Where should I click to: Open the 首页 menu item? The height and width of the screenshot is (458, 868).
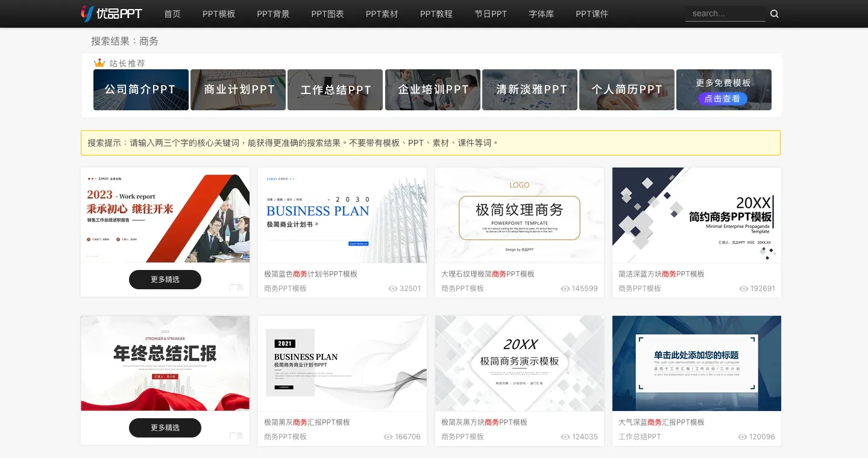[172, 14]
